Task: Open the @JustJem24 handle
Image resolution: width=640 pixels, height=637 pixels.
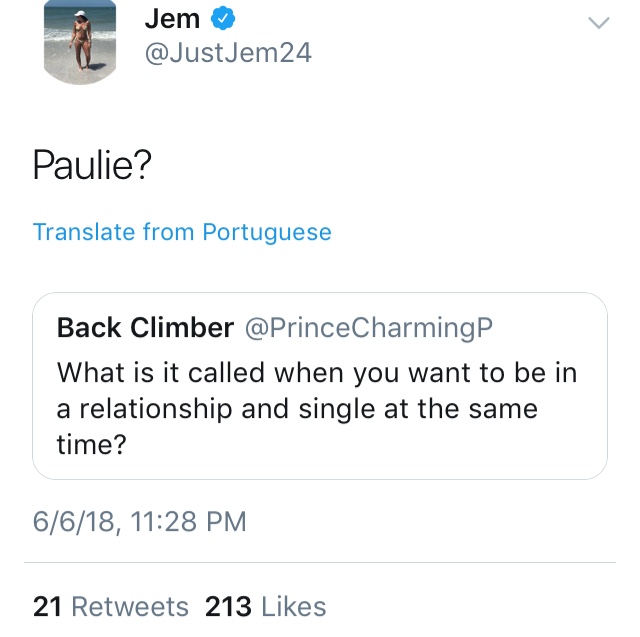Action: point(228,53)
